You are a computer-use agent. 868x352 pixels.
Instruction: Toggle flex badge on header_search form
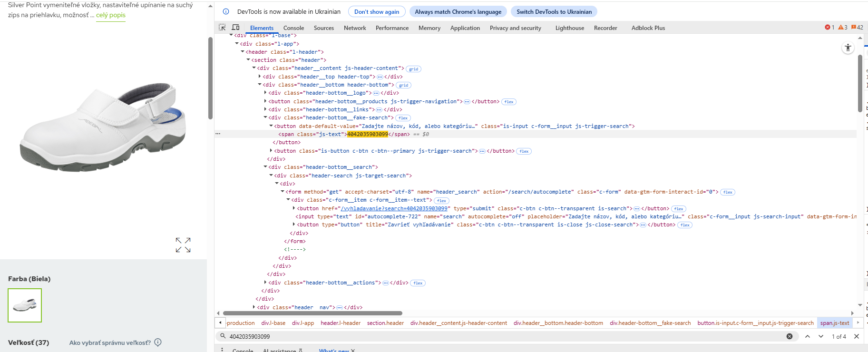[728, 192]
